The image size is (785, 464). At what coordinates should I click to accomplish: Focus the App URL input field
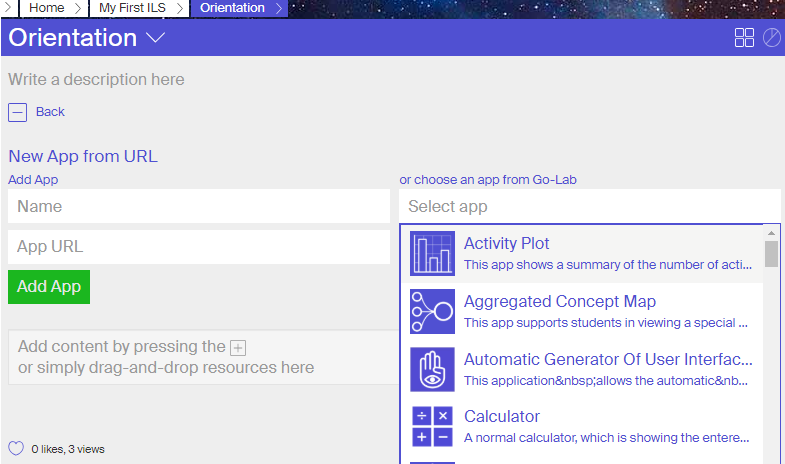[x=198, y=247]
